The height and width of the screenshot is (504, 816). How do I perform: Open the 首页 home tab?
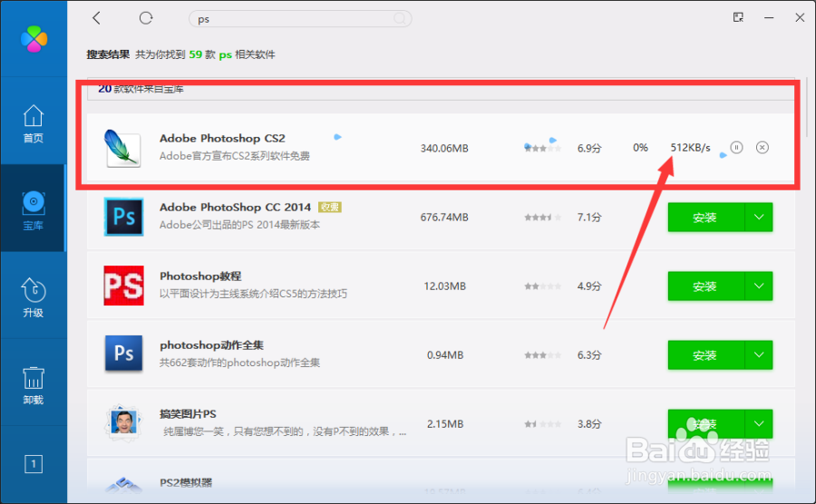[34, 124]
